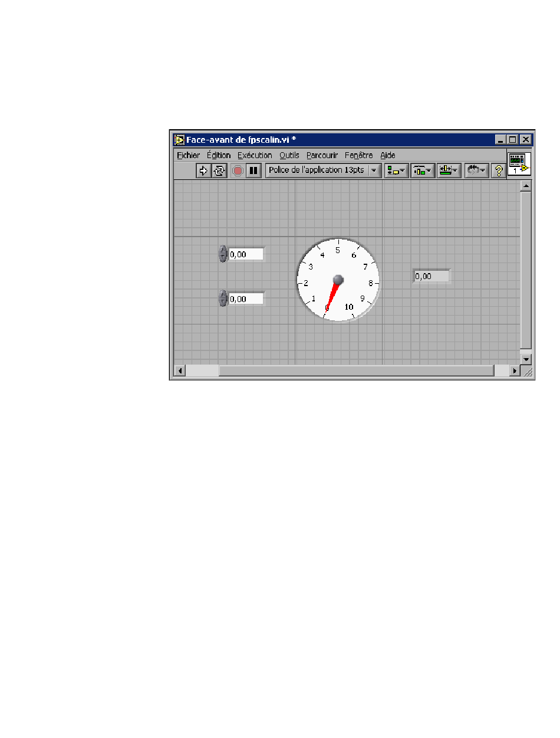Click the vertical scrollbar down arrow

526,359
